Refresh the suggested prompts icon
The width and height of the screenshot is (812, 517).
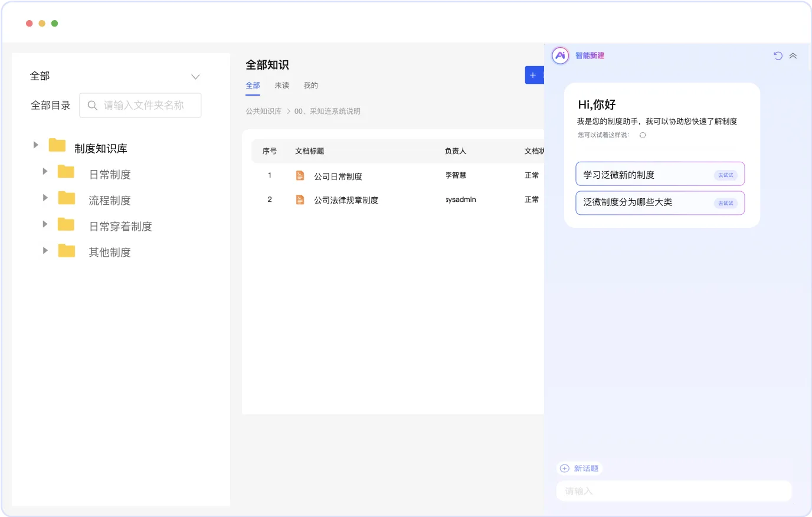(643, 135)
